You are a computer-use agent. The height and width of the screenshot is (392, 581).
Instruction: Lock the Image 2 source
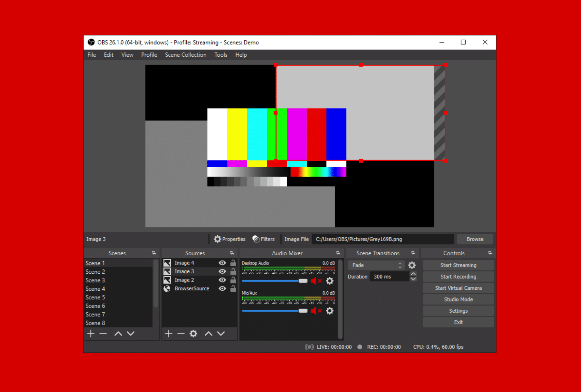(x=233, y=280)
